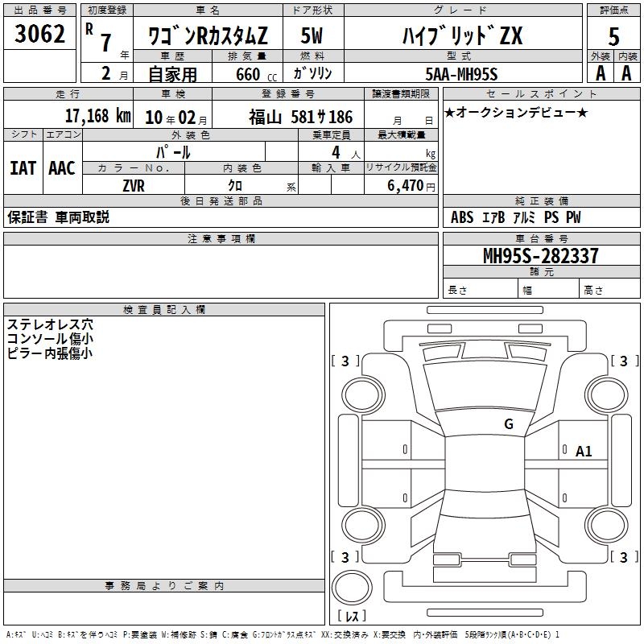Select the top-right [3] tire marker
Viewport: 644px width, 644px height.
624,361
